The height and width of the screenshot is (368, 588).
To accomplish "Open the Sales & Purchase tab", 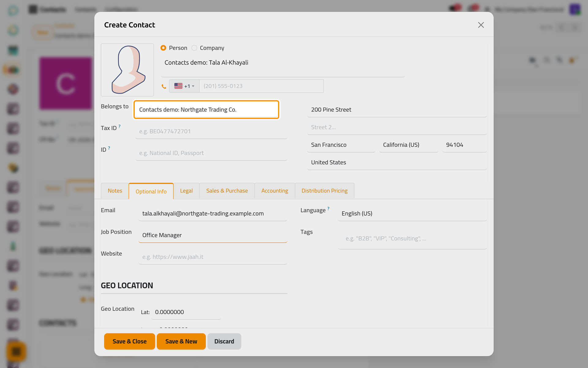I will pyautogui.click(x=227, y=191).
